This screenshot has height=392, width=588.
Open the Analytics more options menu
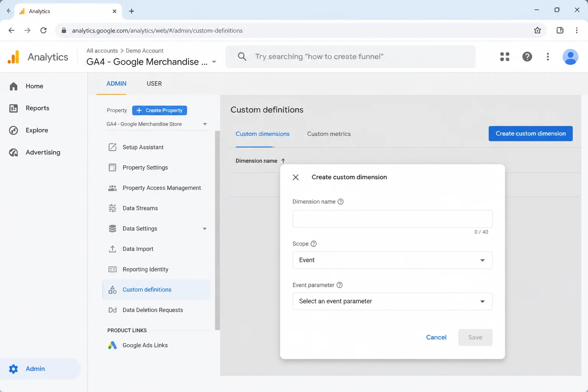pos(548,57)
